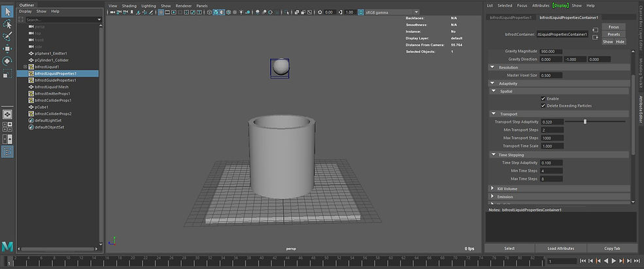Click the Select Camera icon in viewport toolbar
The width and height of the screenshot is (644, 269).
pyautogui.click(x=112, y=12)
